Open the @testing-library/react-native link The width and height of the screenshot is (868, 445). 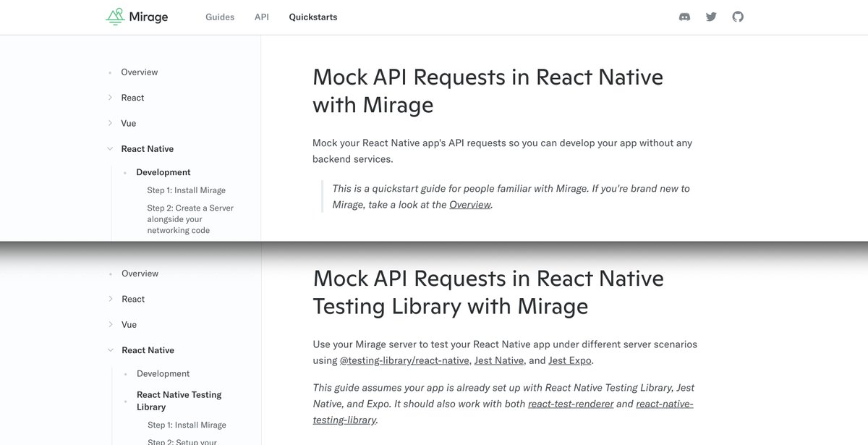(405, 360)
